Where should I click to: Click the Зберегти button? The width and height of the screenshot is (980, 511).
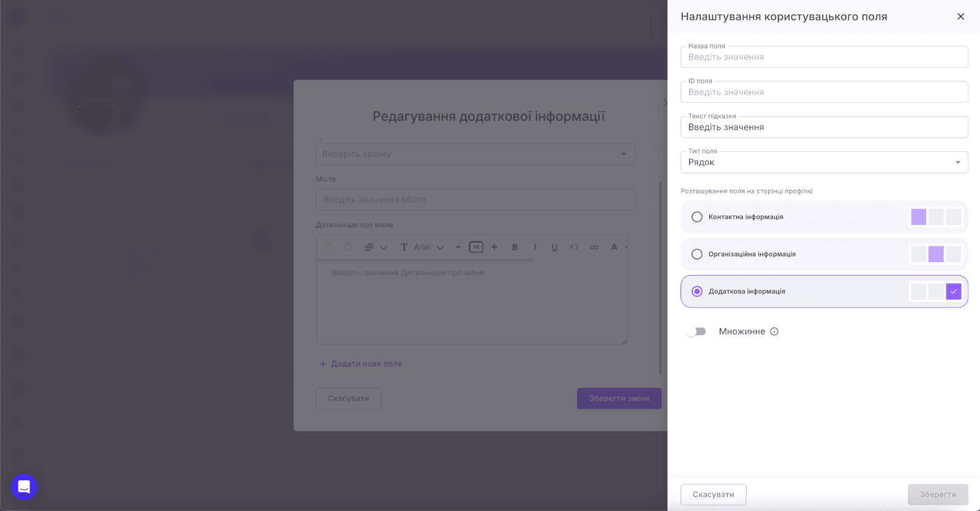point(938,494)
